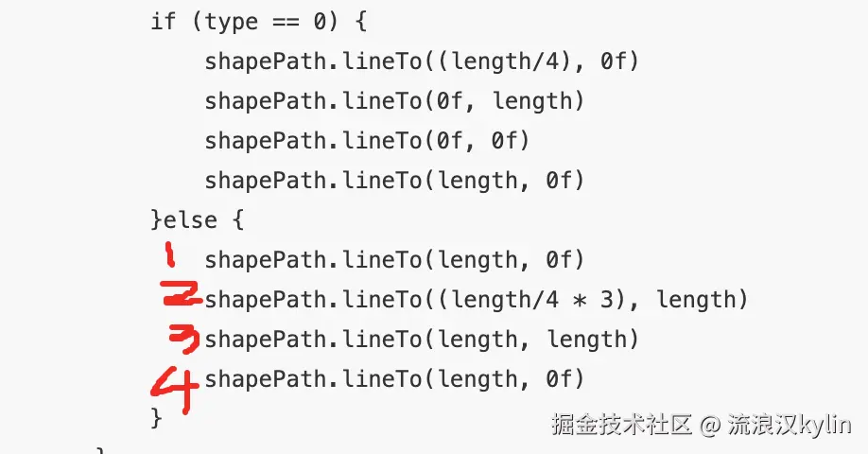Select the lineTo(length, length) code line
868x454 pixels.
coord(422,340)
